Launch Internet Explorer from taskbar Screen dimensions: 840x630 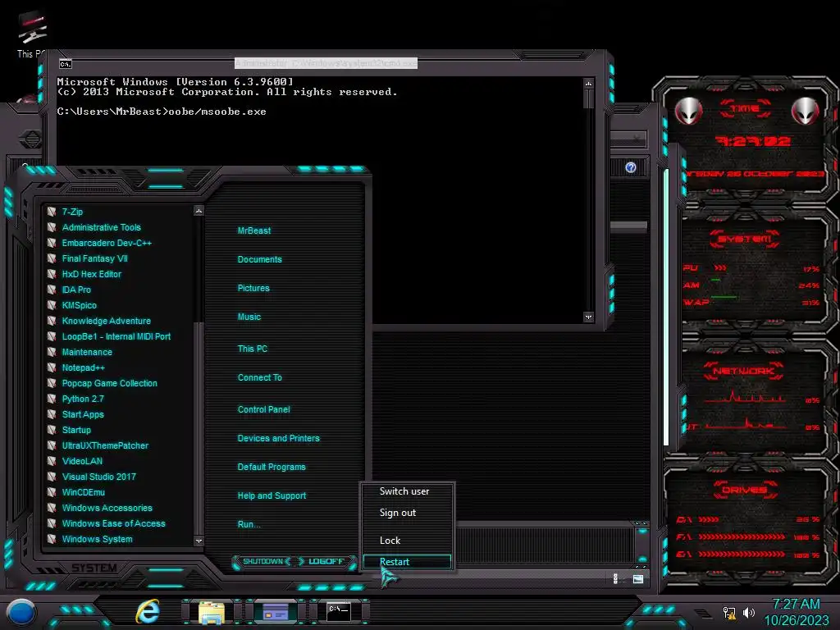tap(148, 612)
